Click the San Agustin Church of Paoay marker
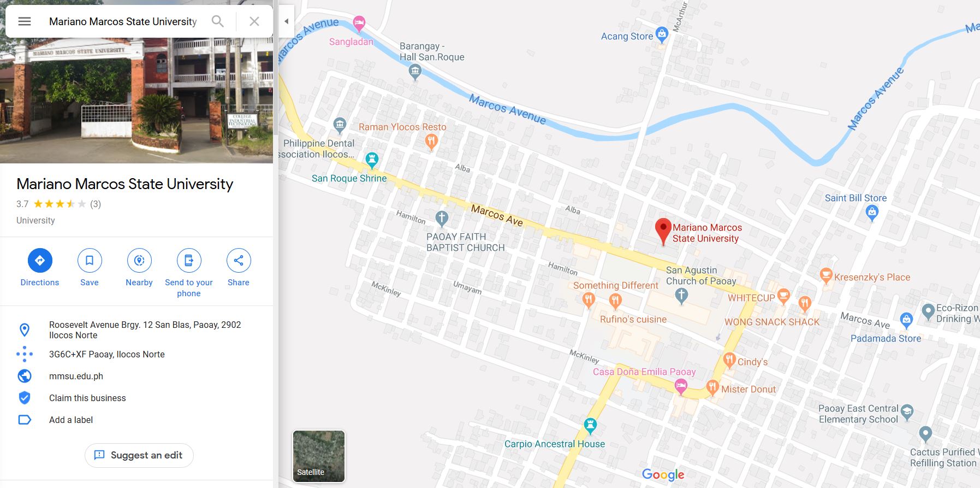This screenshot has height=488, width=980. (681, 296)
